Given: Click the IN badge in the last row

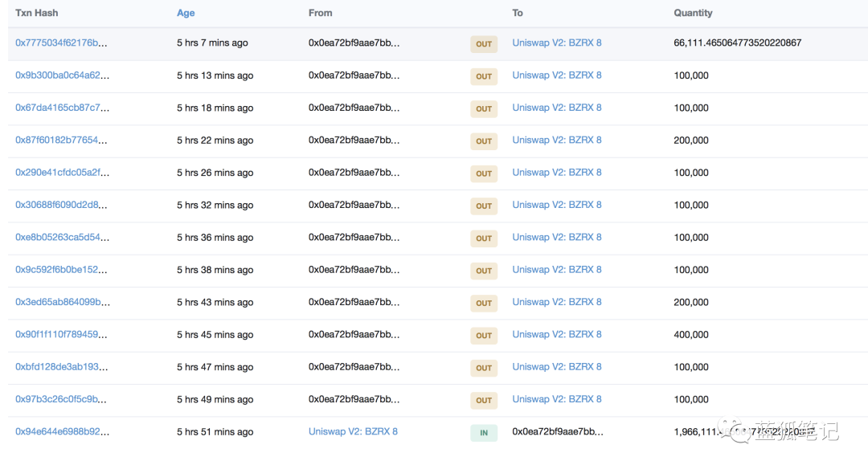Looking at the screenshot, I should click(484, 433).
